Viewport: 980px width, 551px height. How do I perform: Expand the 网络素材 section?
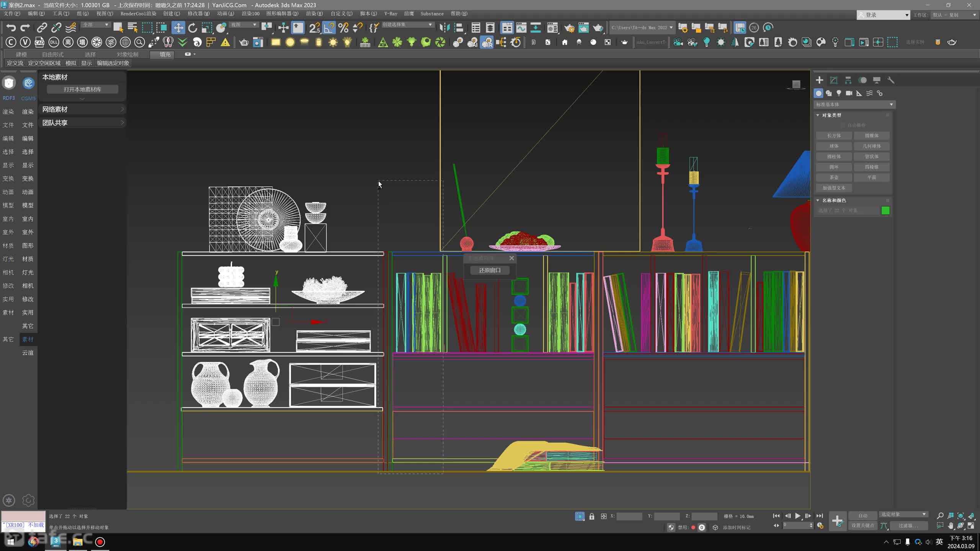pyautogui.click(x=83, y=109)
